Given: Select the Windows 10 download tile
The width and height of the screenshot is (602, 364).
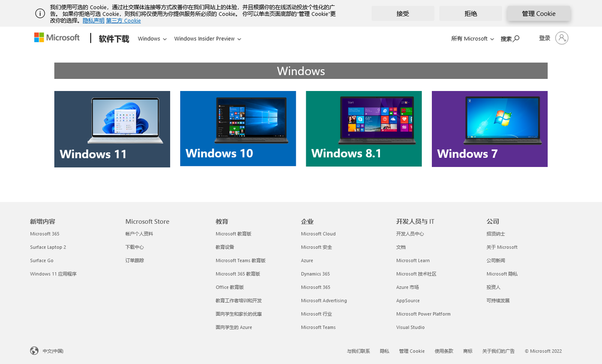Looking at the screenshot, I should pos(238,129).
